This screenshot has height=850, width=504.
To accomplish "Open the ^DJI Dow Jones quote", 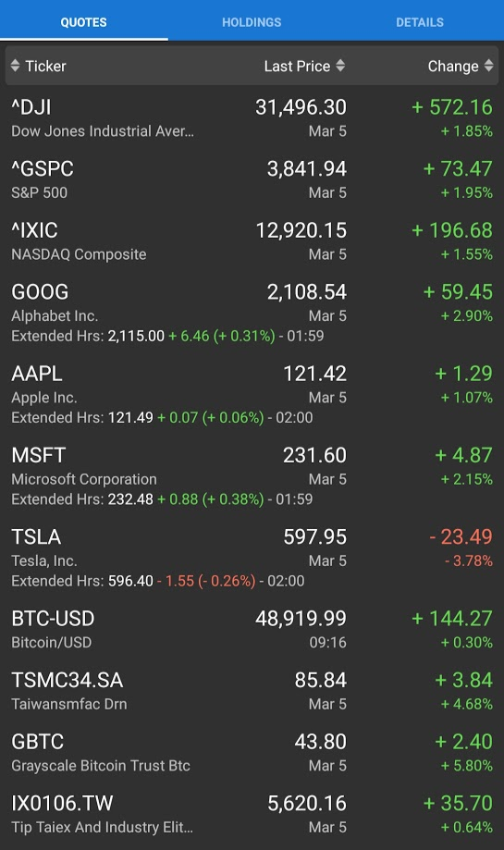I will [252, 118].
